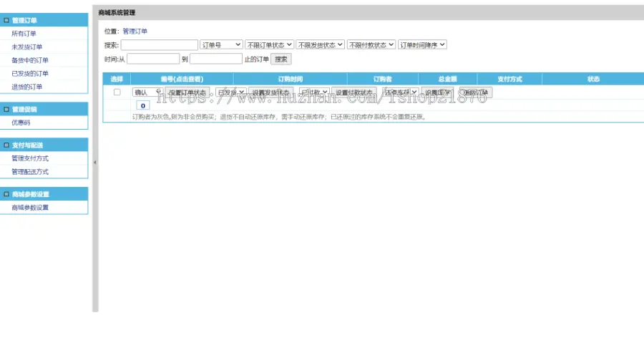This screenshot has width=644, height=341.
Task: Click the 支付方式 column header
Action: pos(509,79)
